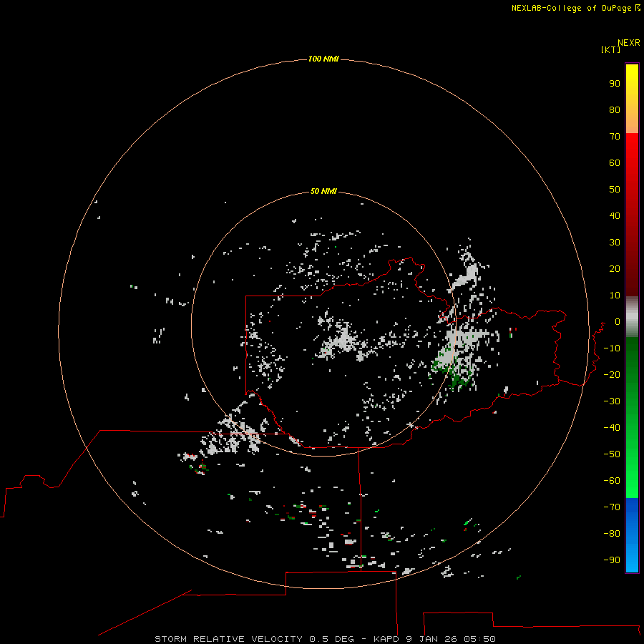The image size is (644, 644).
Task: Click the KAPD station identifier in caption
Action: 386,639
